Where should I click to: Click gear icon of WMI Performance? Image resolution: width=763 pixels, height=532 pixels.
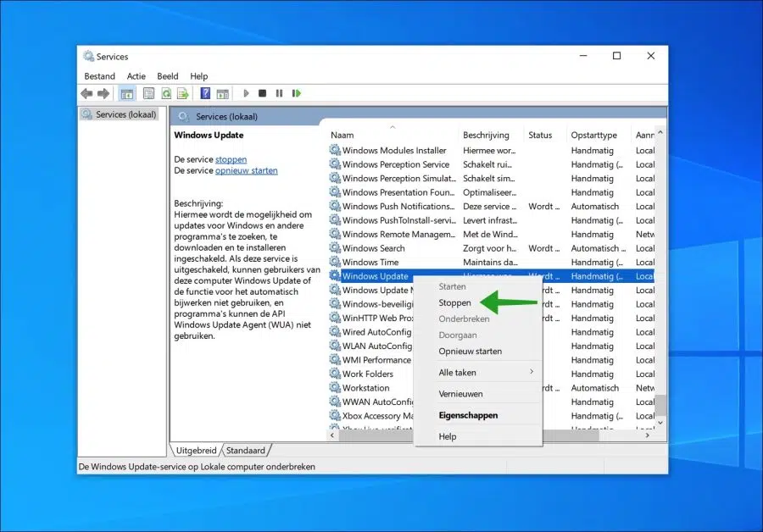tap(335, 359)
